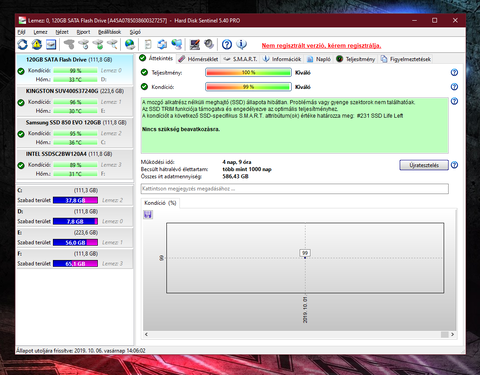
Task: Click the Újratesztelés button
Action: (424, 165)
